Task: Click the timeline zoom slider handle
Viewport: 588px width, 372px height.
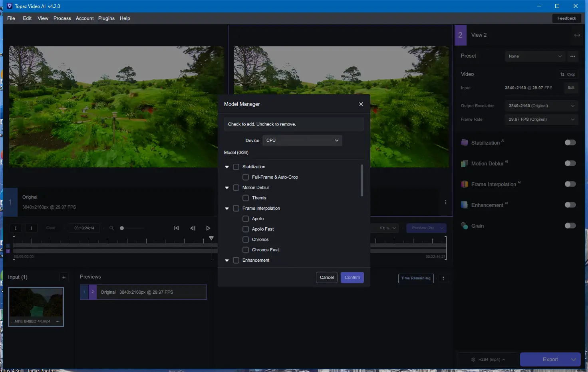Action: [122, 228]
